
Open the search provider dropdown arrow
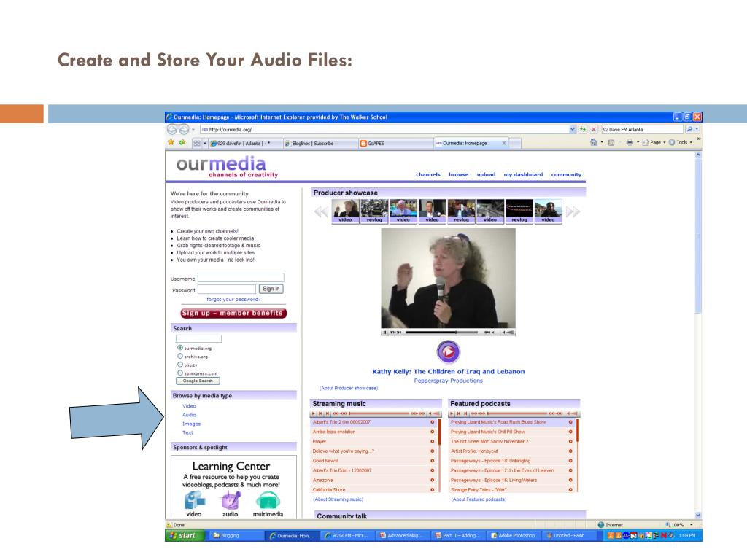(697, 129)
